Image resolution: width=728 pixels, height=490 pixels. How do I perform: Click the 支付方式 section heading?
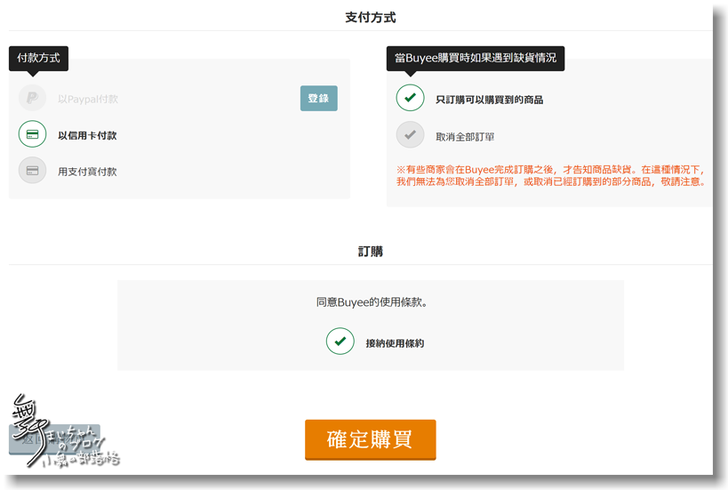pos(370,18)
